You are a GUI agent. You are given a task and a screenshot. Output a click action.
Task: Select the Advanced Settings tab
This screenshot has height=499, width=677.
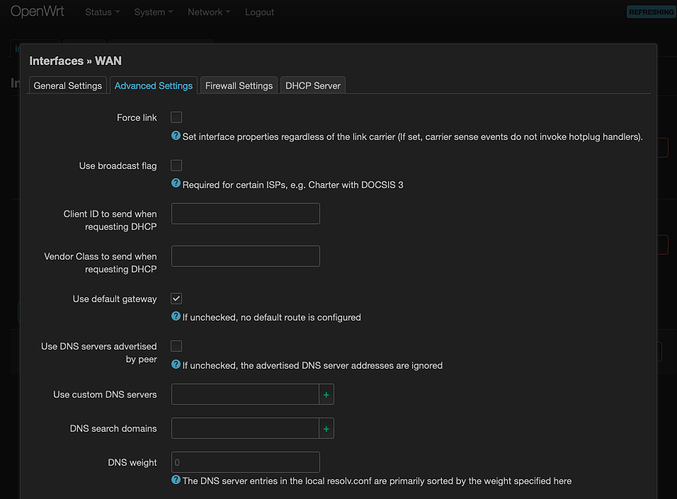pos(153,85)
